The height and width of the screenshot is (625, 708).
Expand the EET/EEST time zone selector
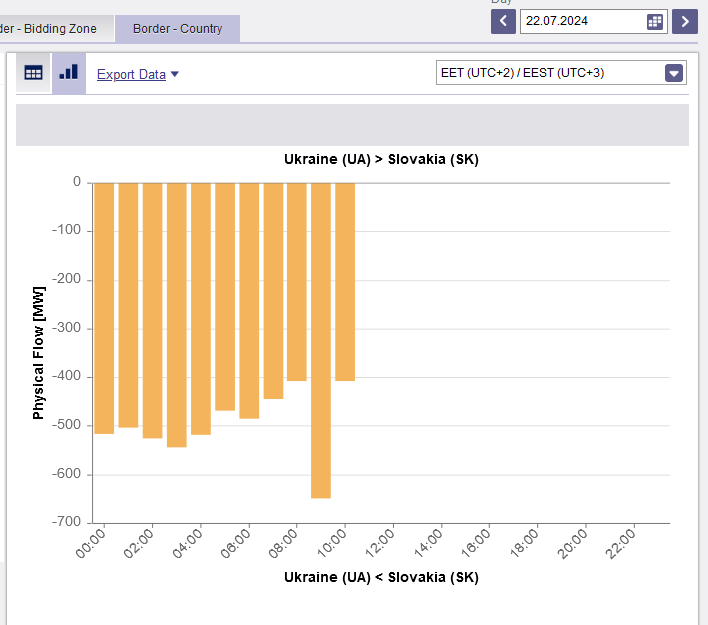[x=548, y=72]
